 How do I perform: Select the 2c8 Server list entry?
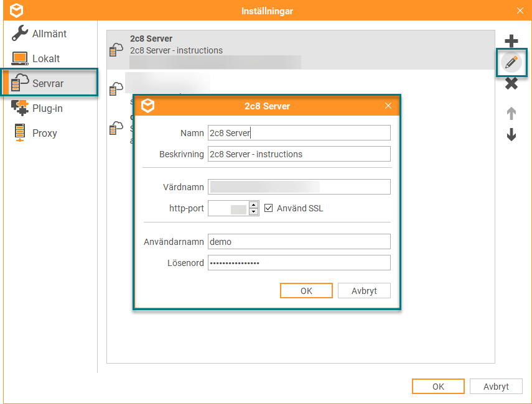301,50
